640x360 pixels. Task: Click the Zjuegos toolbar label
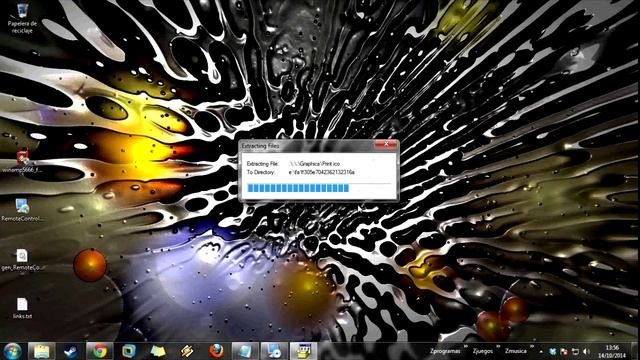[482, 351]
